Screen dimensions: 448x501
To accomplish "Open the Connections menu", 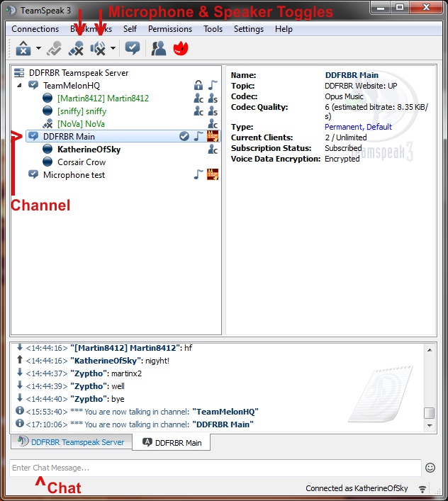I will [x=35, y=29].
